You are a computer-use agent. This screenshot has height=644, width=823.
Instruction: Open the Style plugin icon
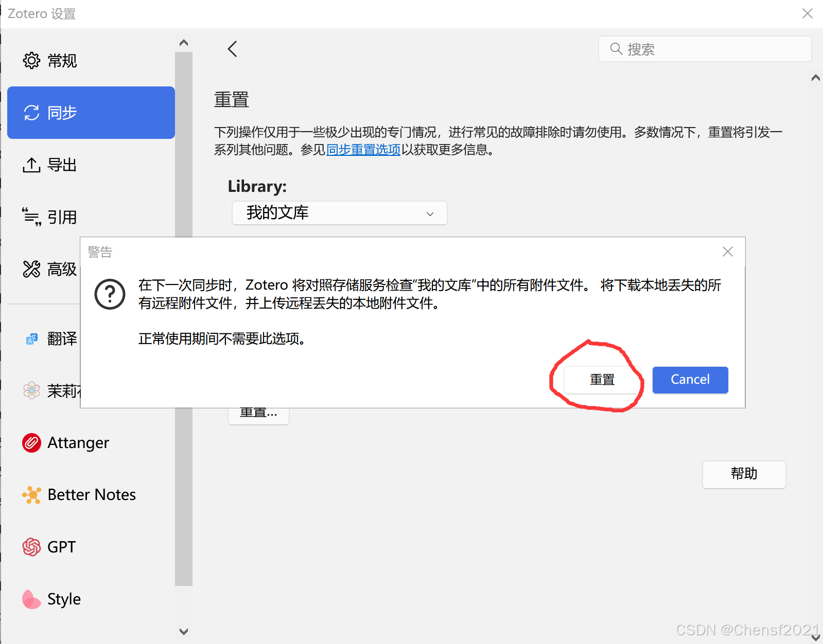coord(31,599)
